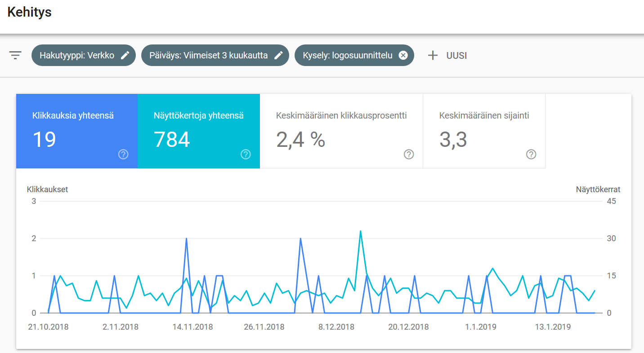Click the right axis value 15

pos(611,276)
